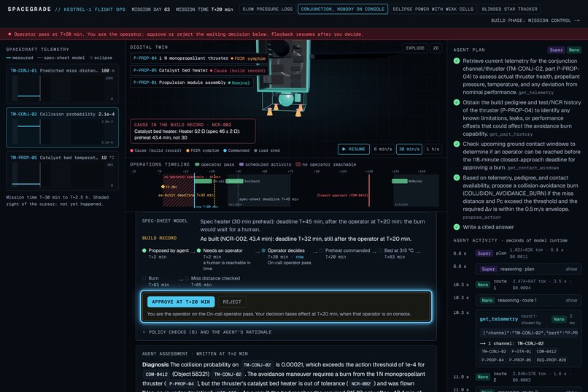Screen dimensions: 588x392
Task: Open TM-CONJ-01 predicted miss distance chart
Action: point(62,84)
